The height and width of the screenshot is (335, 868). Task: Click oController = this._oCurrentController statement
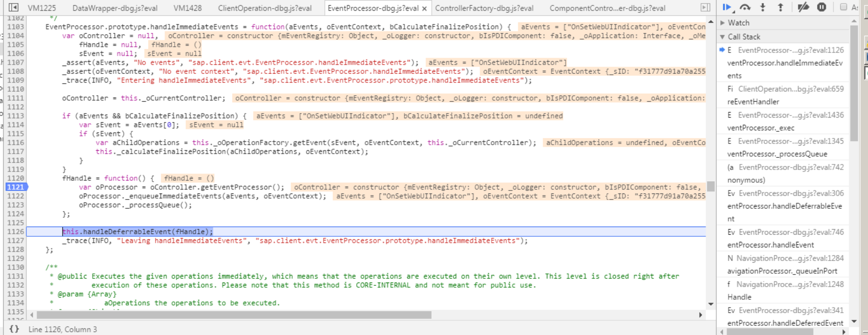(x=144, y=98)
